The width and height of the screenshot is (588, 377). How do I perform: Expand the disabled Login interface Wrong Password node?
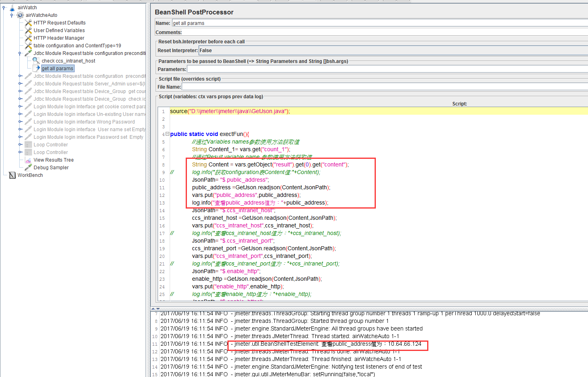[20, 122]
